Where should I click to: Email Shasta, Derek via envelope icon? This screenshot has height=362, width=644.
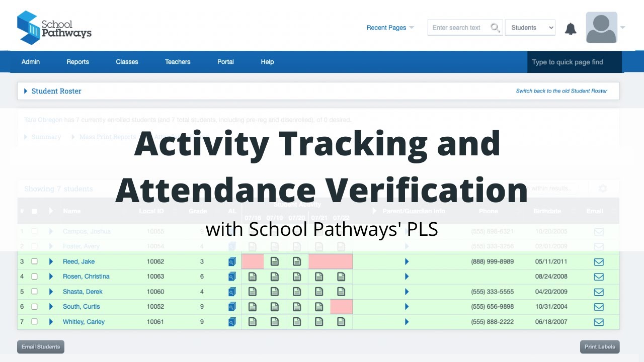[x=599, y=292]
